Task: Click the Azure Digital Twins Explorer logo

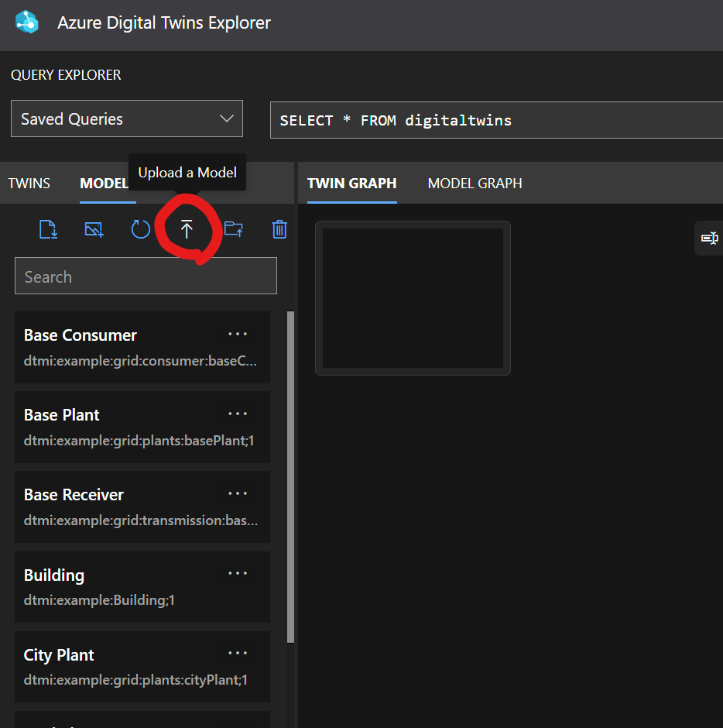Action: point(26,22)
